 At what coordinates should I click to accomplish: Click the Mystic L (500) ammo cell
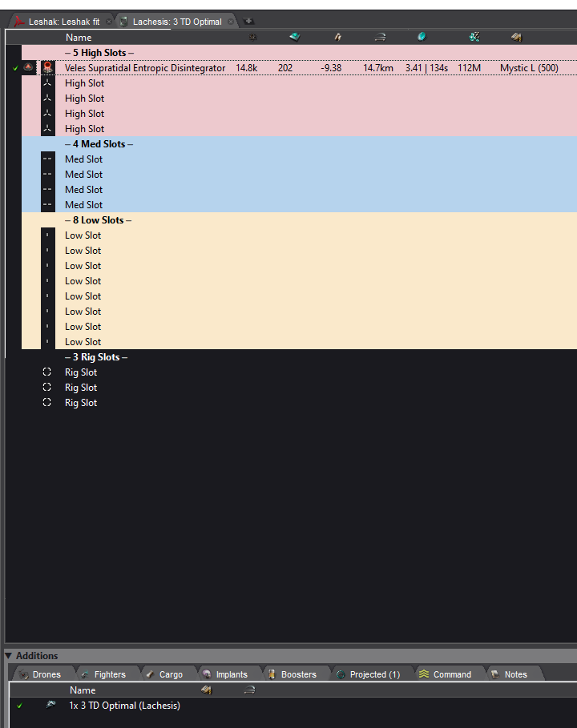529,68
